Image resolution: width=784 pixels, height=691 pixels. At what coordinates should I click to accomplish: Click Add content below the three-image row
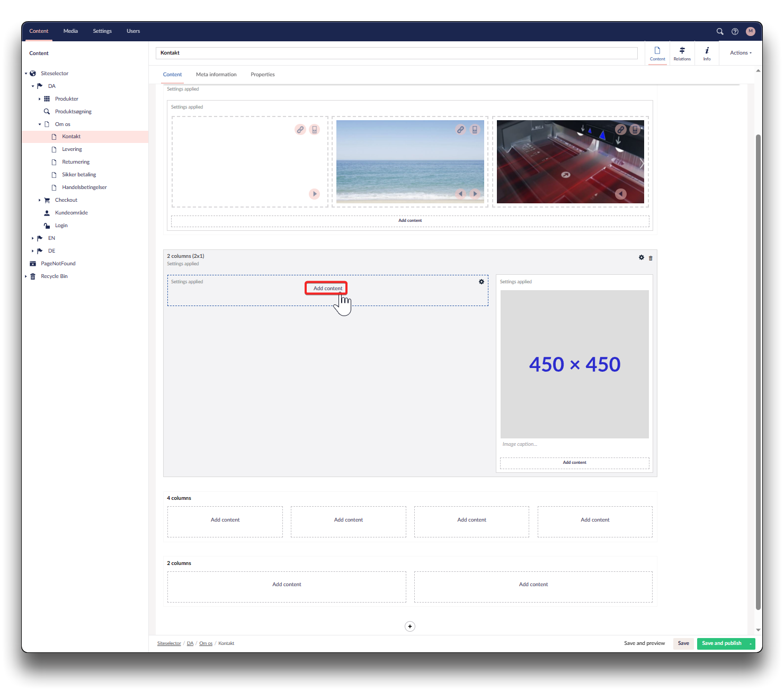(x=410, y=221)
